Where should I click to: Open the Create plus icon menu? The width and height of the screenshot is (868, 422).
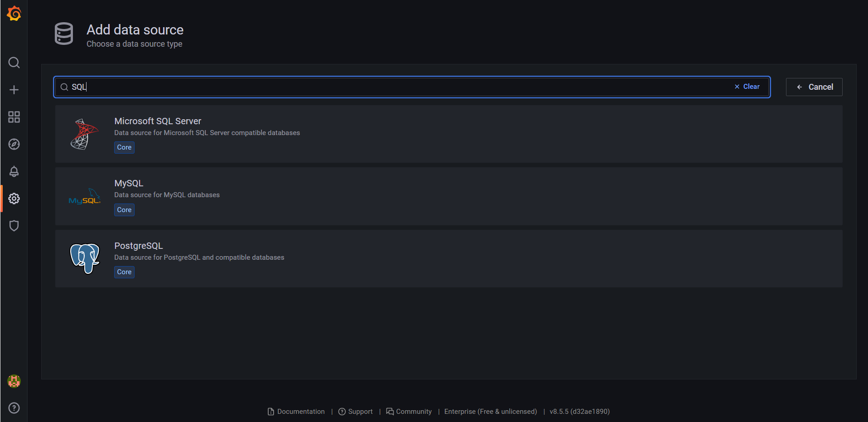pyautogui.click(x=14, y=90)
